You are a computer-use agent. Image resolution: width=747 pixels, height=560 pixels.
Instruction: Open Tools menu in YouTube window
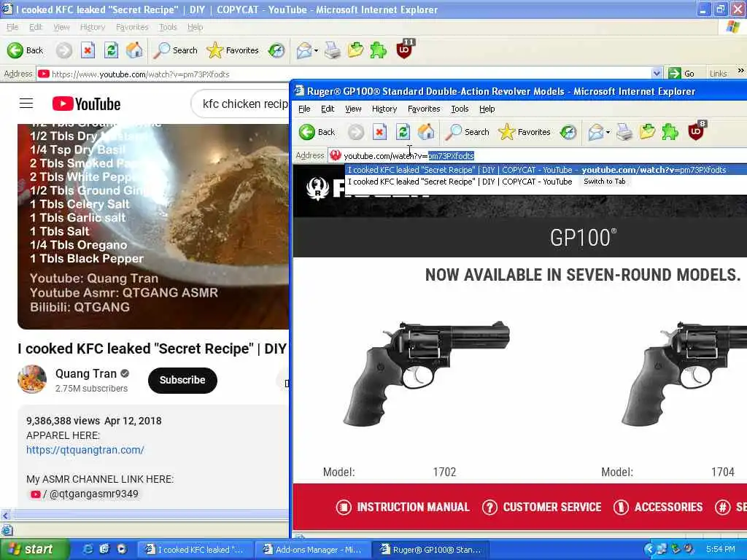[168, 27]
